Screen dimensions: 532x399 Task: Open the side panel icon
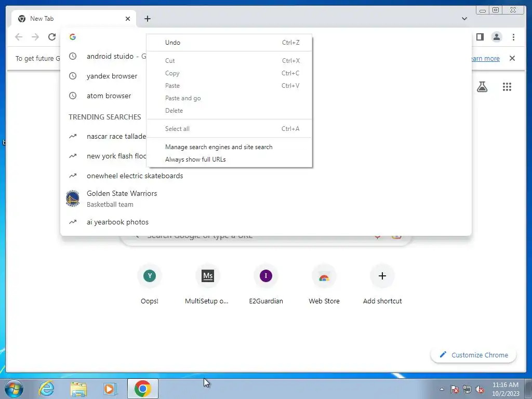[480, 37]
